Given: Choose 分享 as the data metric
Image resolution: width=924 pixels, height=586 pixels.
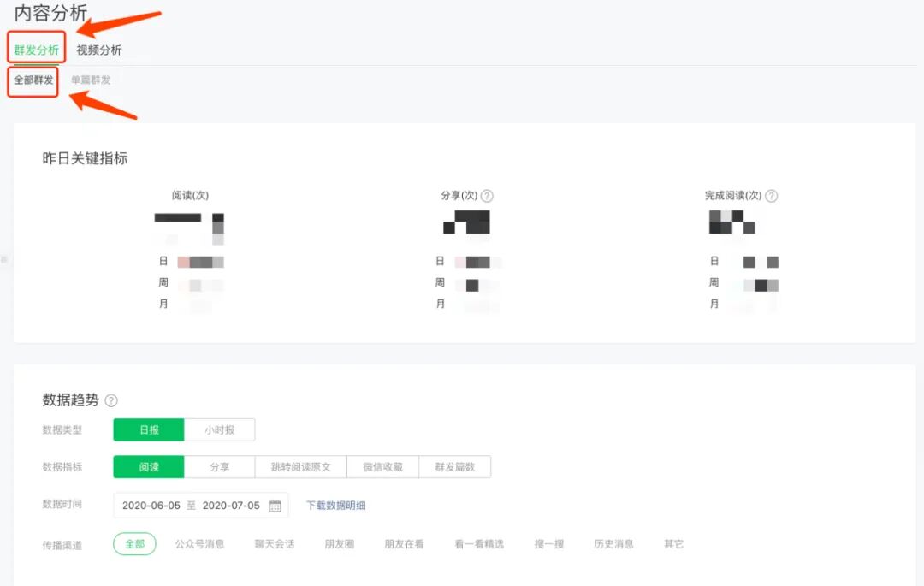Looking at the screenshot, I should pyautogui.click(x=220, y=467).
